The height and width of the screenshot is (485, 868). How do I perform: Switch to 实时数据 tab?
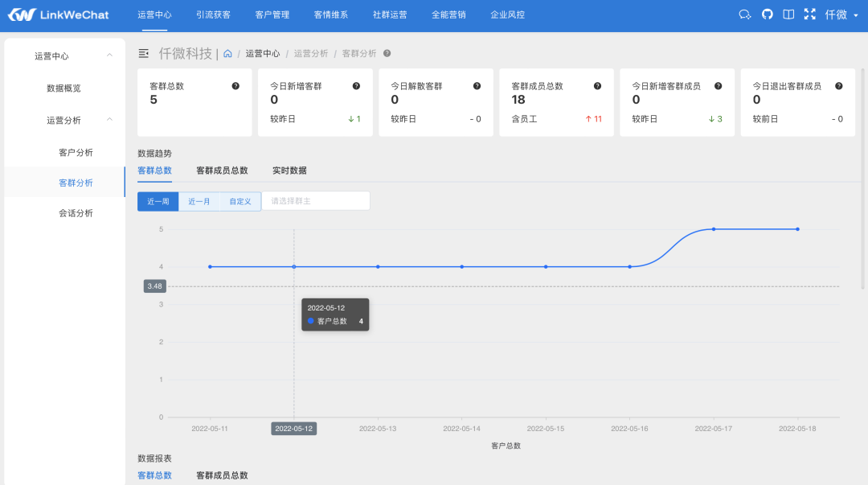pyautogui.click(x=289, y=171)
